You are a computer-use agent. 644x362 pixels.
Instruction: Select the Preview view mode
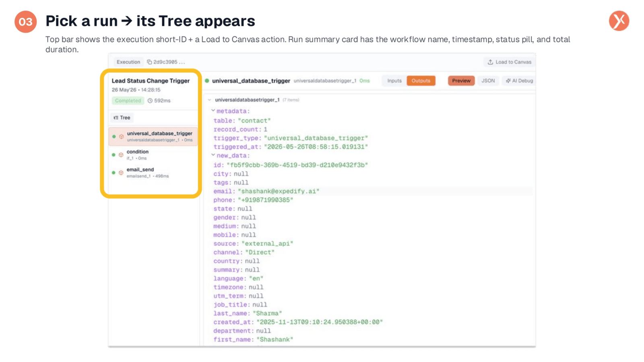(461, 81)
